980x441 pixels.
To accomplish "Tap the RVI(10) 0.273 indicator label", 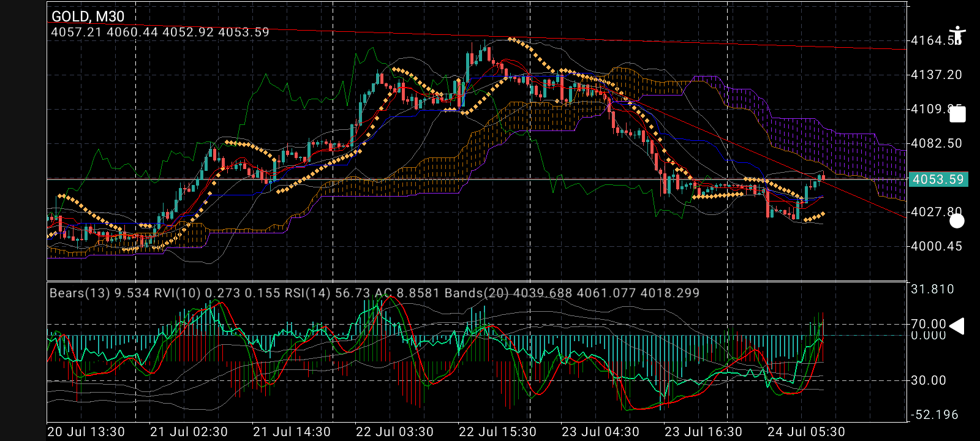I will (197, 293).
